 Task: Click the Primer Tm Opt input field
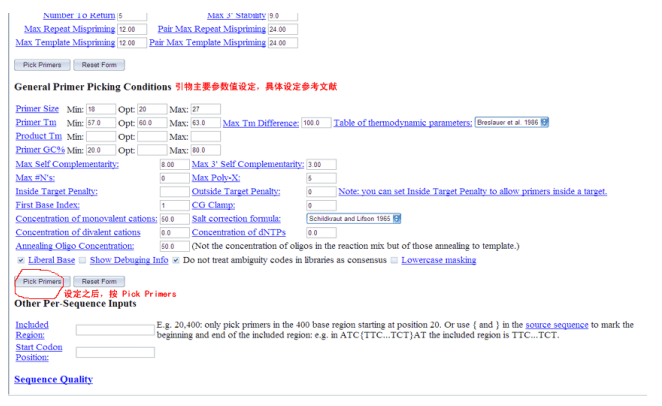(x=153, y=122)
